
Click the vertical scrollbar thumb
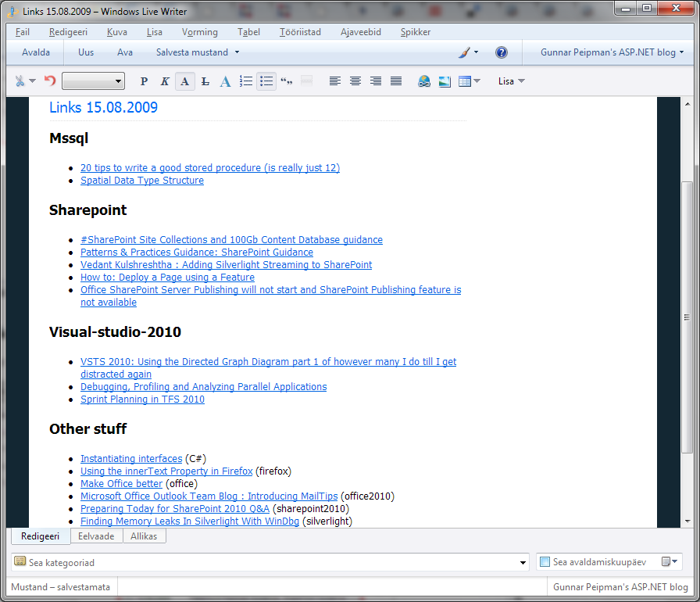(x=687, y=317)
